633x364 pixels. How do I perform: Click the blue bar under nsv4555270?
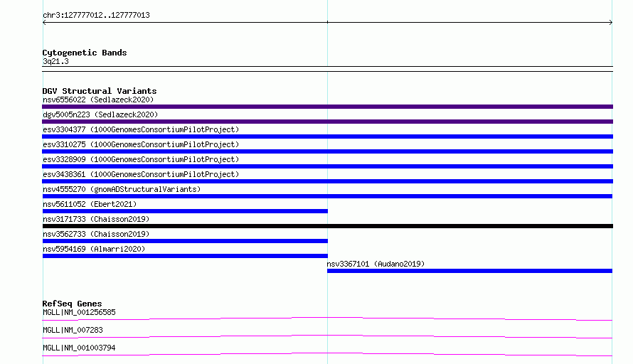[x=327, y=196]
